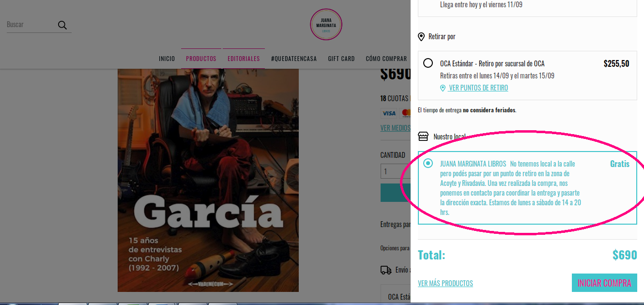Screen dimensions: 644x305
Task: Click the Visa card payment icon
Action: click(389, 113)
